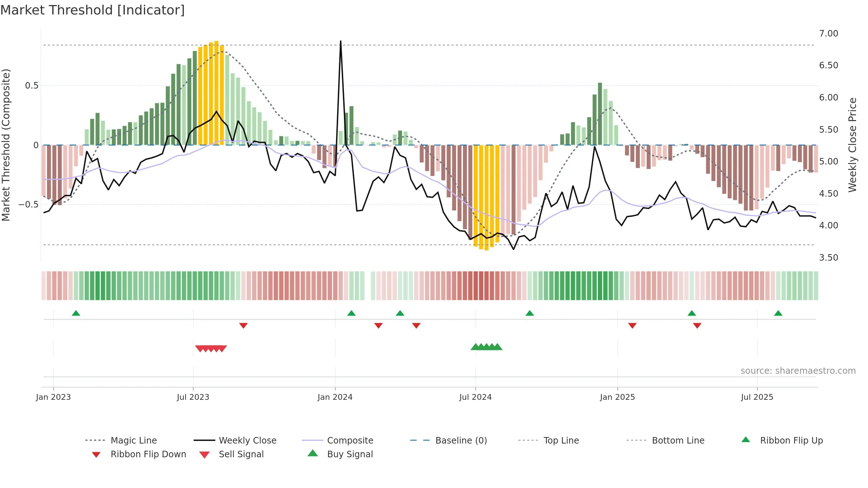Viewport: 868px width, 488px height.
Task: Click the green flip-up triangle just after Jan 2024
Action: point(352,313)
